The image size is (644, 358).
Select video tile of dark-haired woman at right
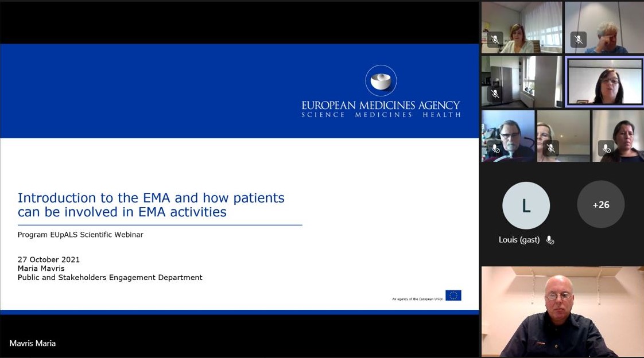coord(618,136)
